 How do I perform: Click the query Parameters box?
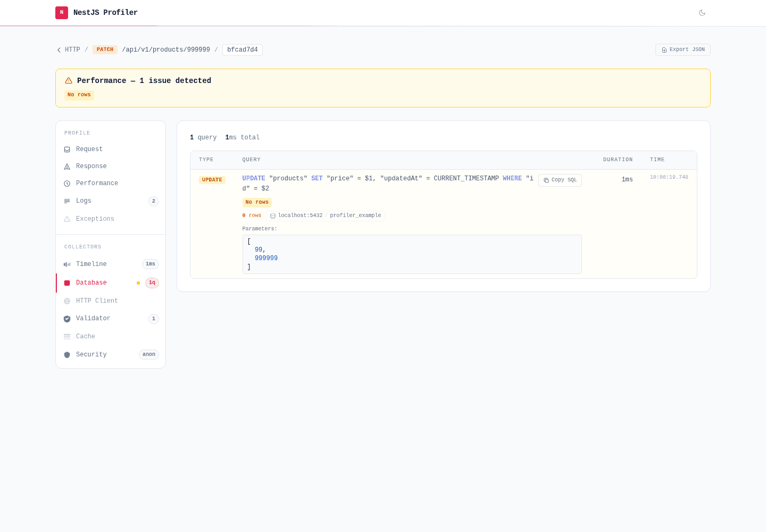(x=412, y=254)
